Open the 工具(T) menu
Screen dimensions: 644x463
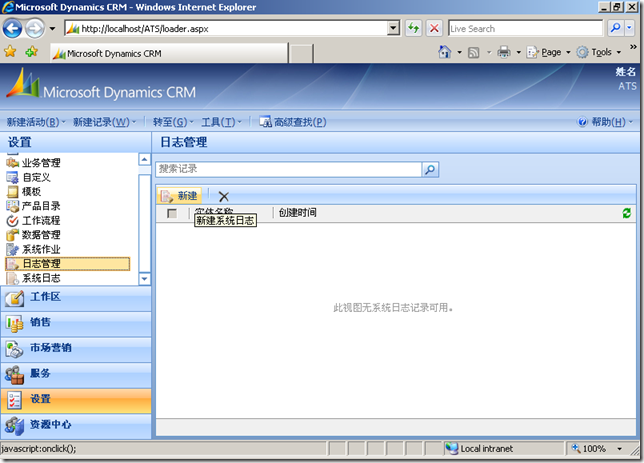coord(221,122)
